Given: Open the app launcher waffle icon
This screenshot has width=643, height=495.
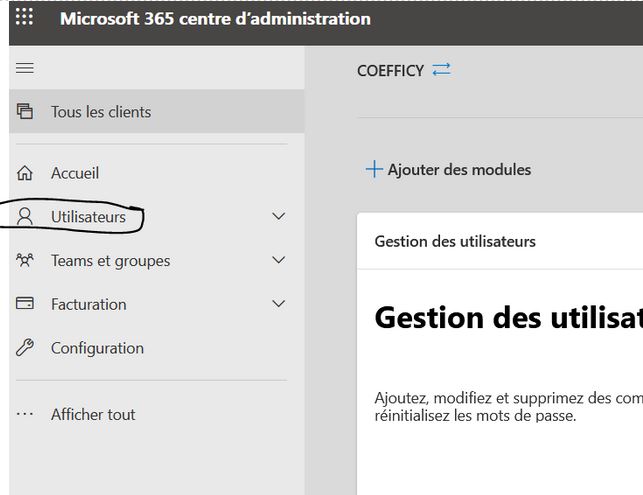Looking at the screenshot, I should click(24, 18).
